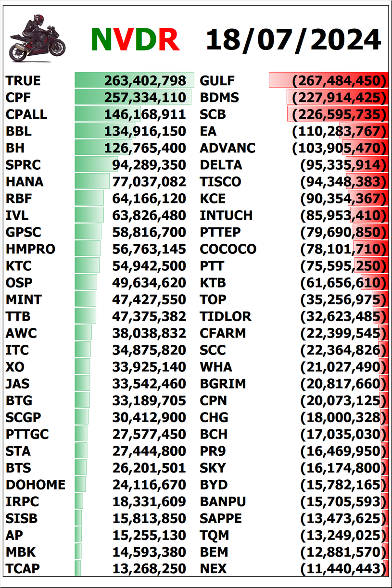The height and width of the screenshot is (588, 392).
Task: Click the HANA value 77,037,082
Action: coord(149,182)
